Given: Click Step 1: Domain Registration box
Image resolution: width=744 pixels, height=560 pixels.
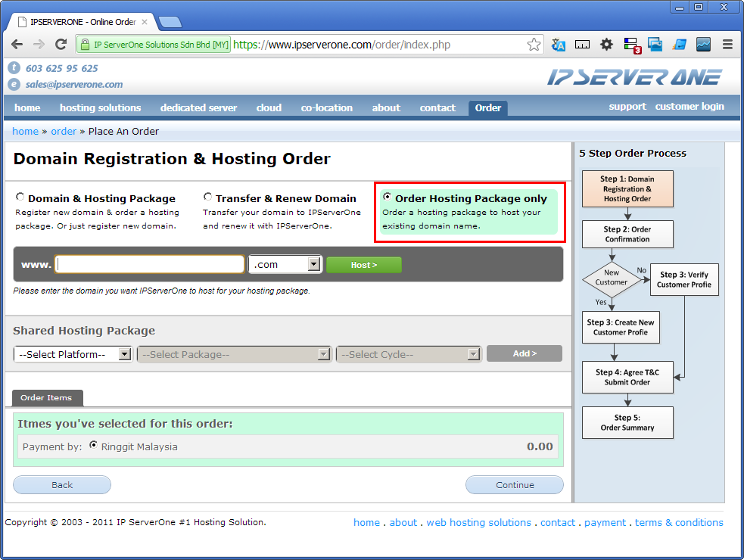Looking at the screenshot, I should [627, 189].
